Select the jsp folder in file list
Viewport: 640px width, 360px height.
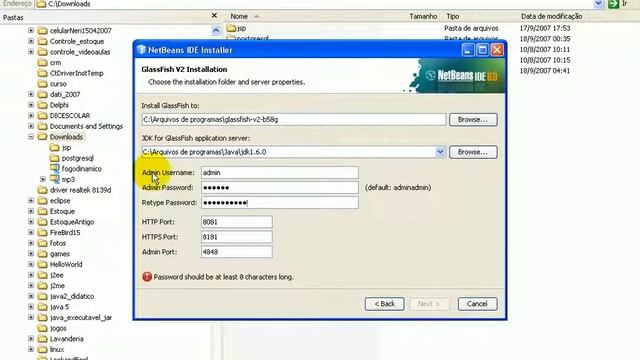[x=237, y=28]
